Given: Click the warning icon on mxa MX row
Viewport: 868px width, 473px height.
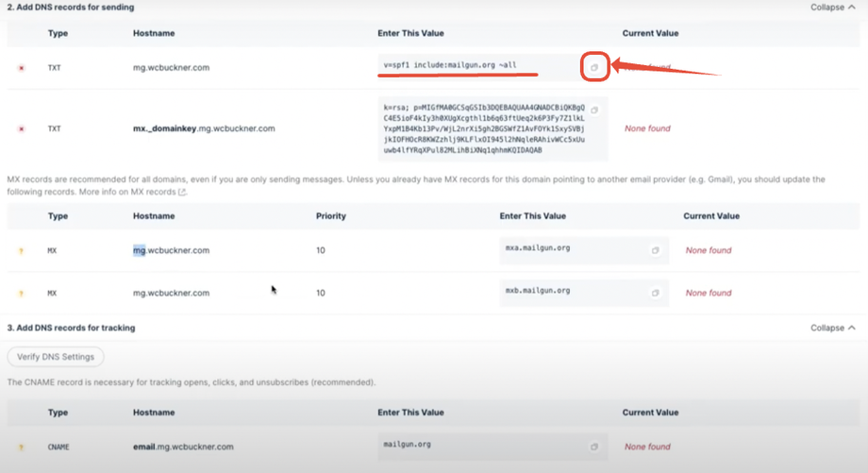Looking at the screenshot, I should pos(22,251).
